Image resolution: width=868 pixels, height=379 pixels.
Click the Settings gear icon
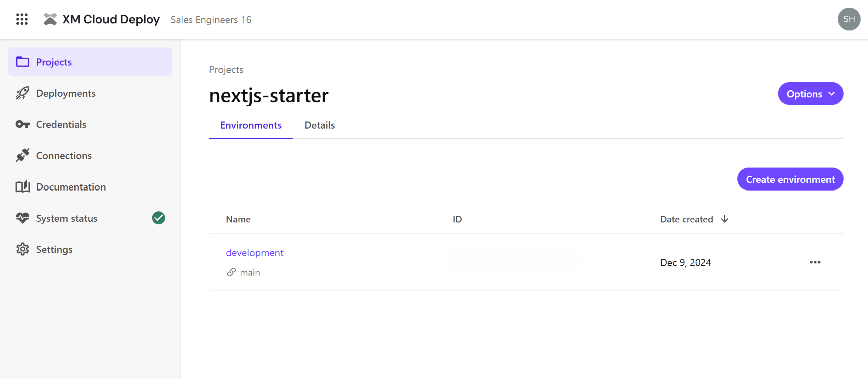[x=23, y=249]
